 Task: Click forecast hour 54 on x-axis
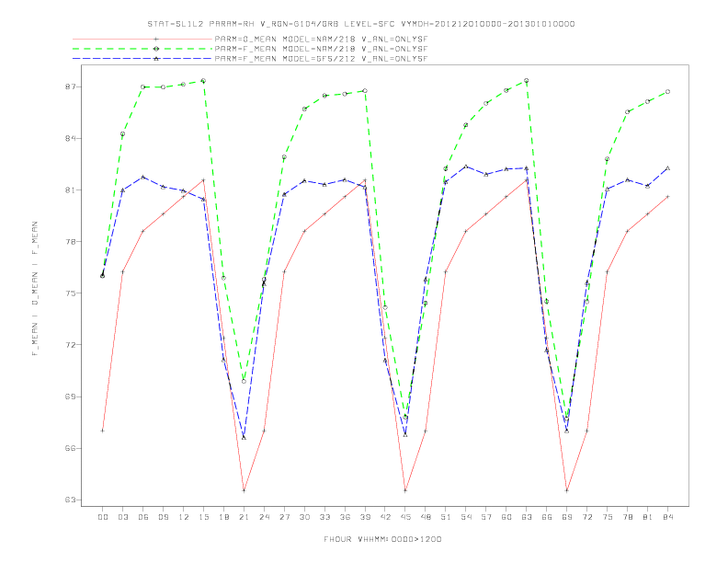(x=466, y=517)
